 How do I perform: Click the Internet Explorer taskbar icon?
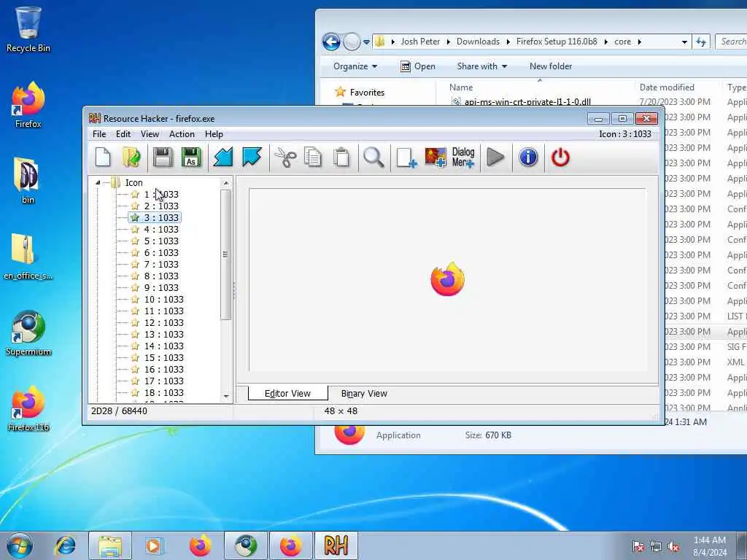(65, 545)
